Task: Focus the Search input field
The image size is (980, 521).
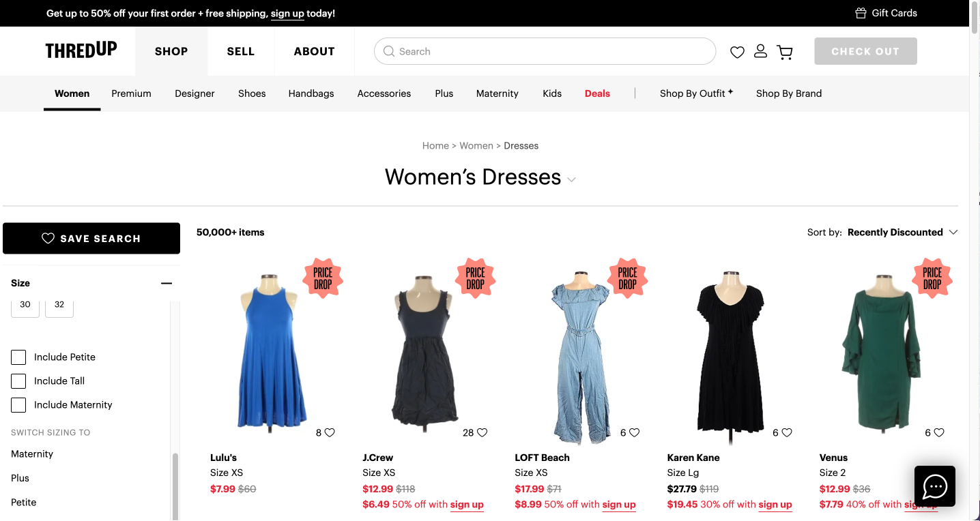Action: point(545,51)
